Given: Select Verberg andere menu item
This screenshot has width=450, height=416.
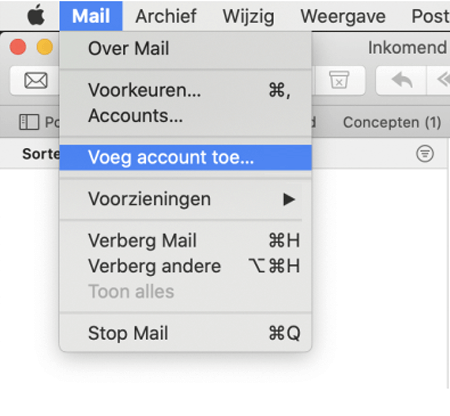Looking at the screenshot, I should pos(186,266).
